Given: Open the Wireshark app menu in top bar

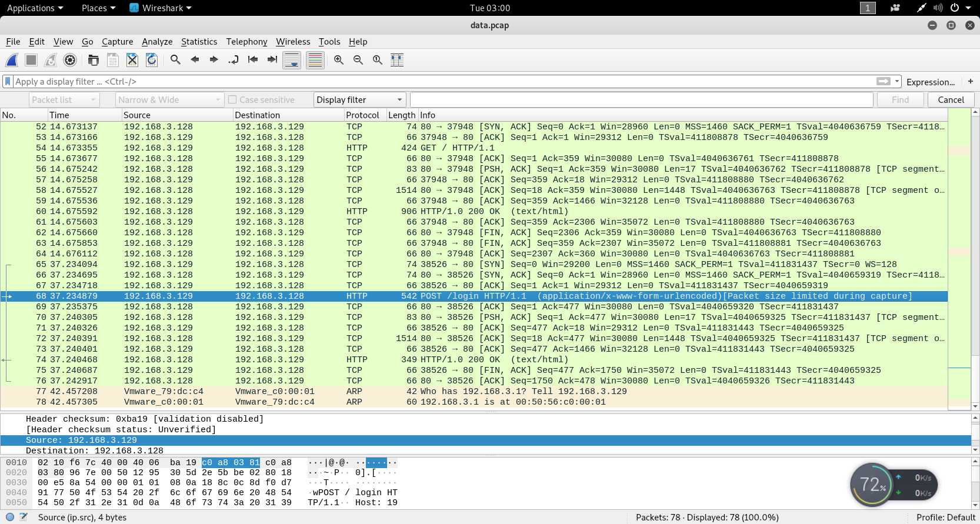Looking at the screenshot, I should pyautogui.click(x=161, y=8).
